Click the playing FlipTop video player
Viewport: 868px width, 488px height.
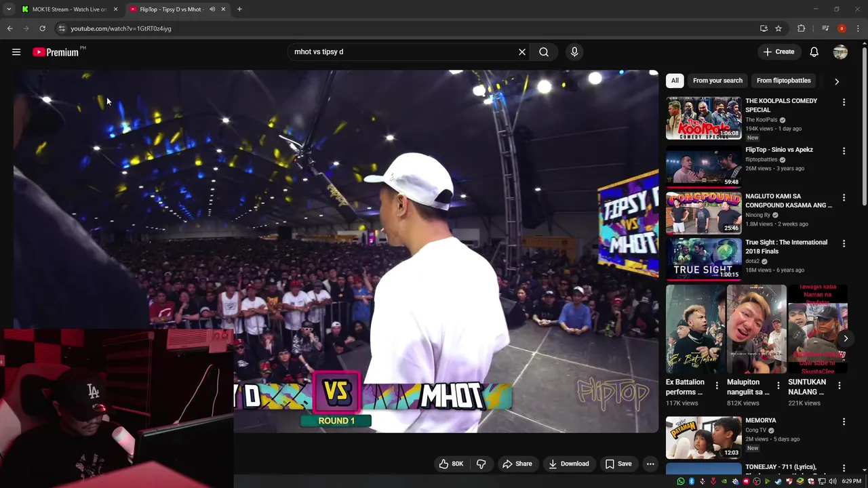tap(336, 251)
